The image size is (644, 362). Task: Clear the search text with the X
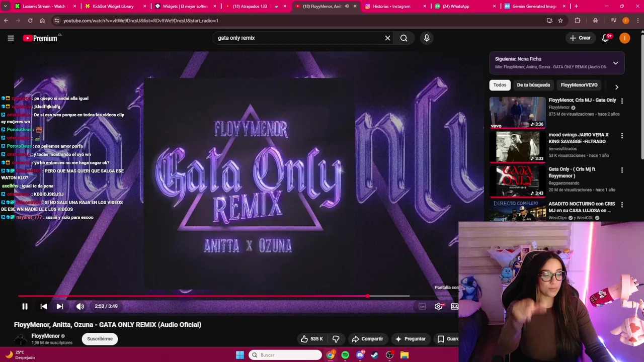point(387,38)
